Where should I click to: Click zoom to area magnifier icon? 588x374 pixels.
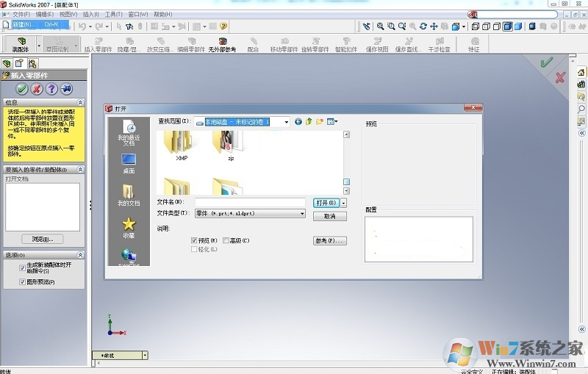click(x=391, y=26)
